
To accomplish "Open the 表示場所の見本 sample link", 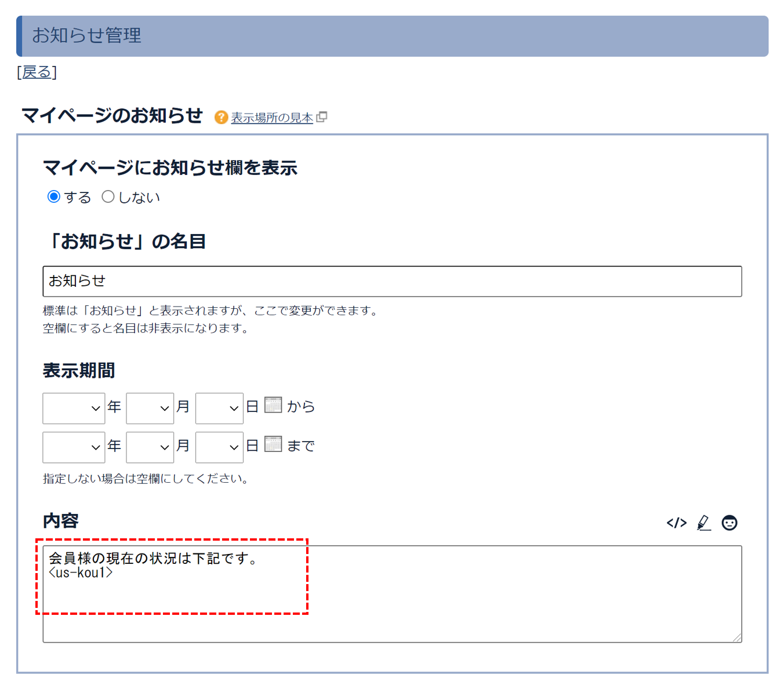I will pos(271,116).
